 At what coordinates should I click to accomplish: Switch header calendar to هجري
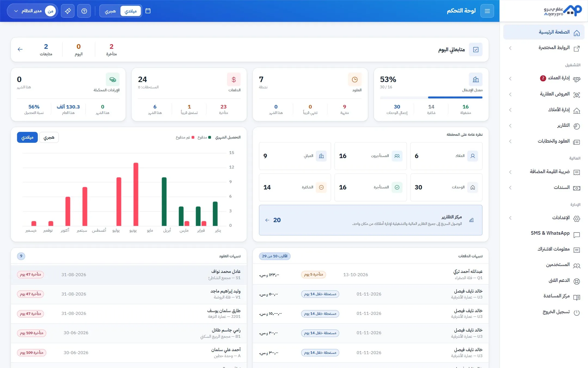[110, 11]
